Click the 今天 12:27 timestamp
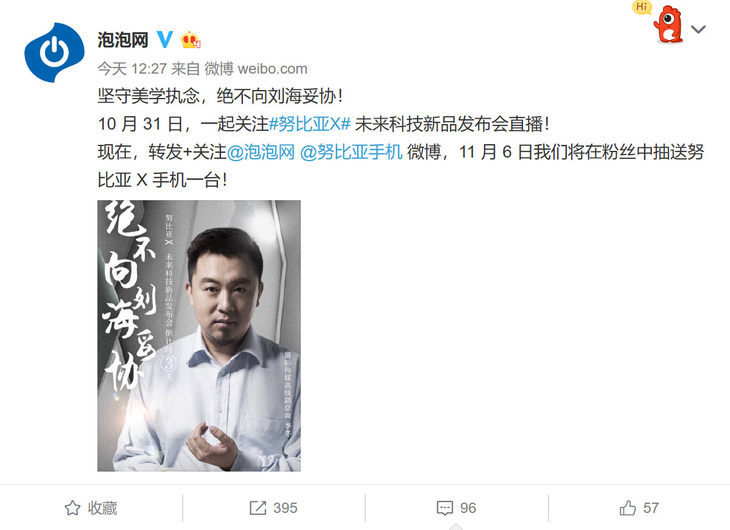 coord(132,69)
